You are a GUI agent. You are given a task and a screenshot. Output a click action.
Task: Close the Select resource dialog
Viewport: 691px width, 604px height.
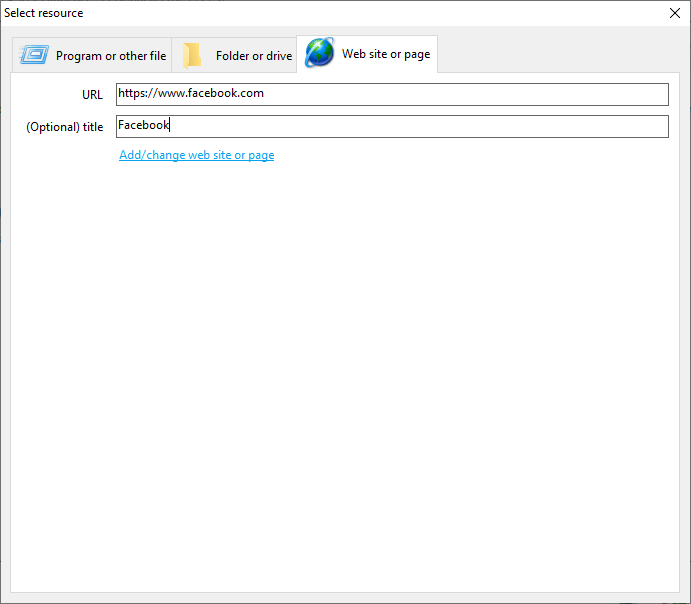point(675,13)
